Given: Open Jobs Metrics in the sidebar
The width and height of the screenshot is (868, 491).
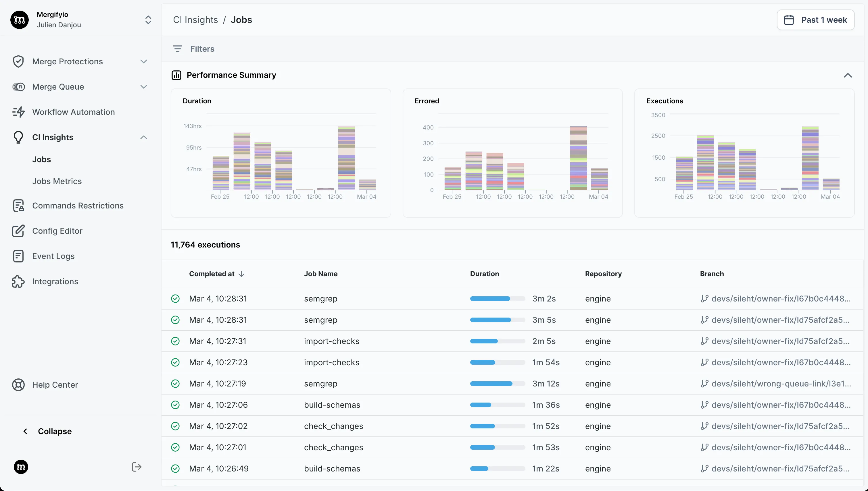Looking at the screenshot, I should click(57, 181).
